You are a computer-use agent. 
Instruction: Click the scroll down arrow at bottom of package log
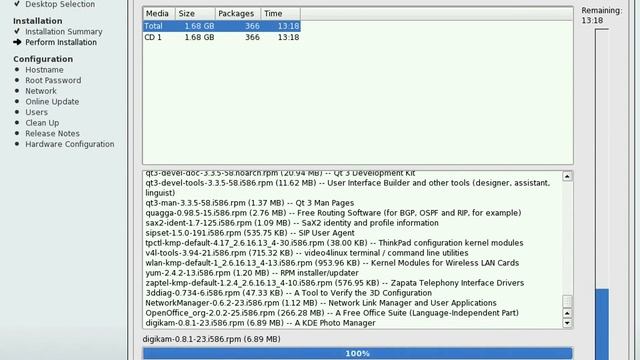pyautogui.click(x=567, y=323)
